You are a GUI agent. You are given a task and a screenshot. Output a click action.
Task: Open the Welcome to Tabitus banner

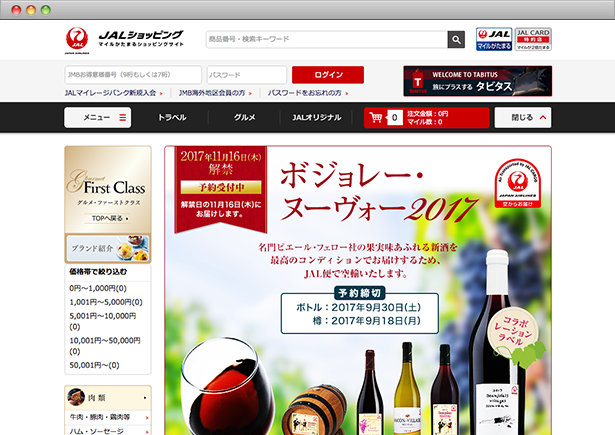point(478,81)
